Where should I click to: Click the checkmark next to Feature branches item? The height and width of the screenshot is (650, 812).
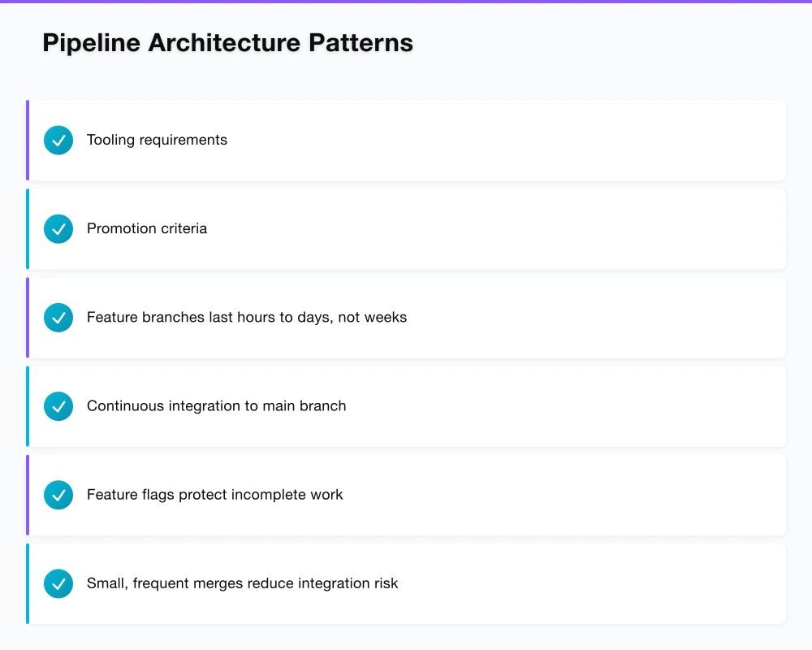pyautogui.click(x=58, y=317)
